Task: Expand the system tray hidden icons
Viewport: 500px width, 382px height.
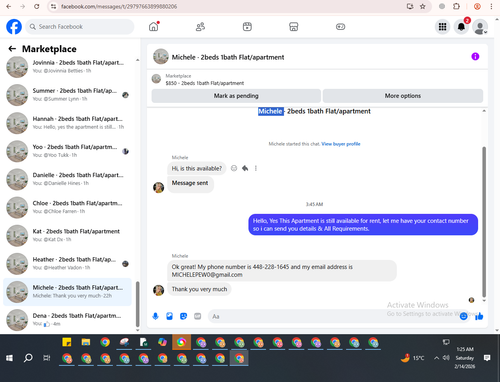Action: 436,358
